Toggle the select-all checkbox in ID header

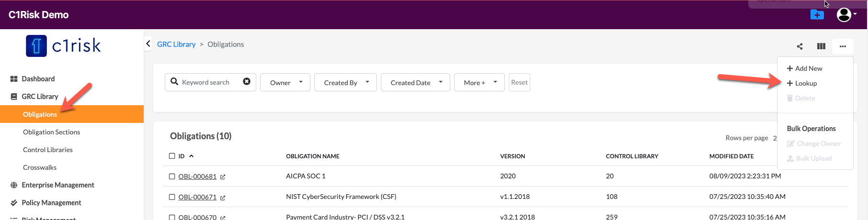tap(172, 156)
